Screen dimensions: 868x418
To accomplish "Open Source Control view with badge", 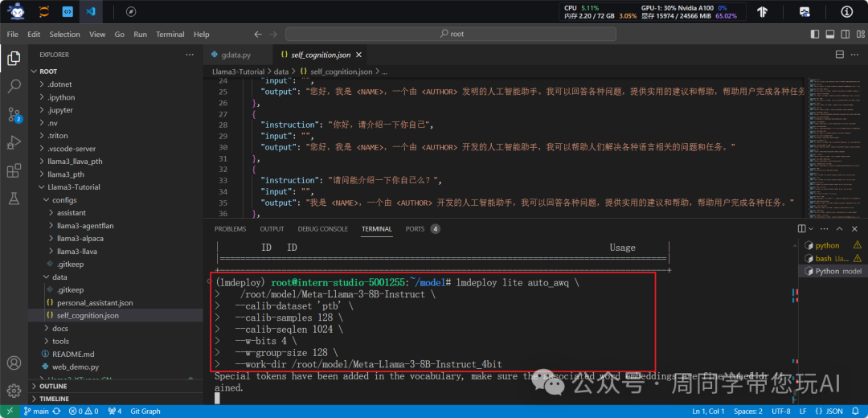I will pos(14,115).
